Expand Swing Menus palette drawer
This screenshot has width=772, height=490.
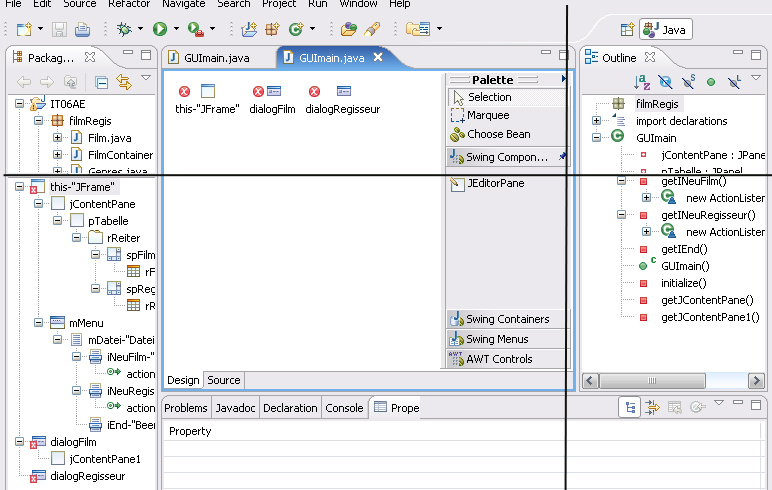[x=508, y=339]
